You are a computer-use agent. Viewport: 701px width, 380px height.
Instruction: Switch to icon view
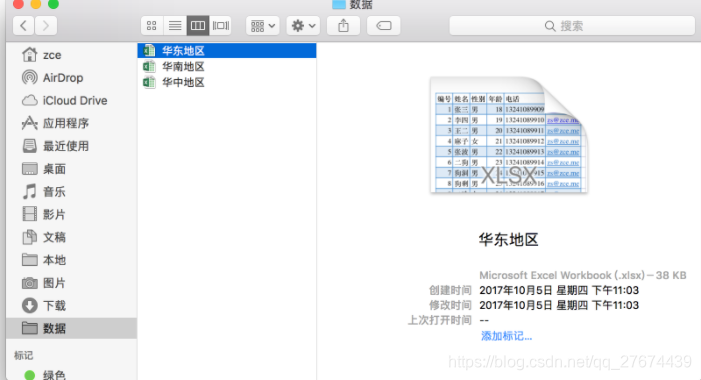click(152, 25)
